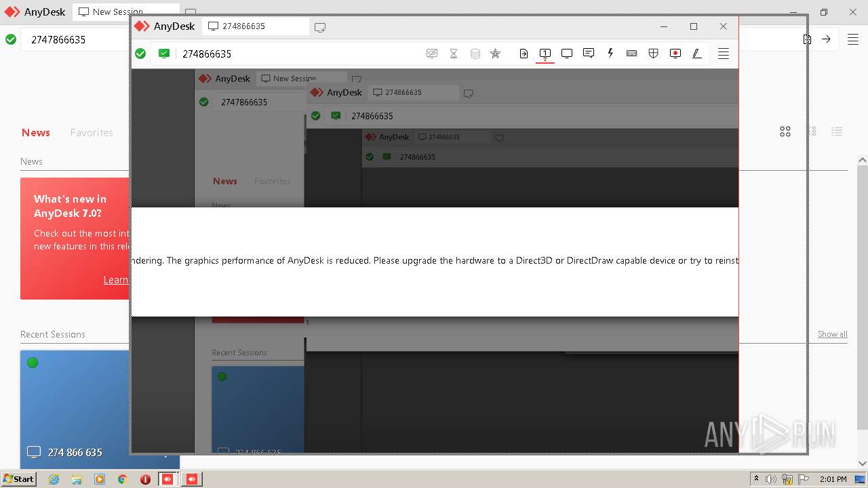868x488 pixels.
Task: Click the Start button on the taskbar
Action: pyautogui.click(x=18, y=479)
